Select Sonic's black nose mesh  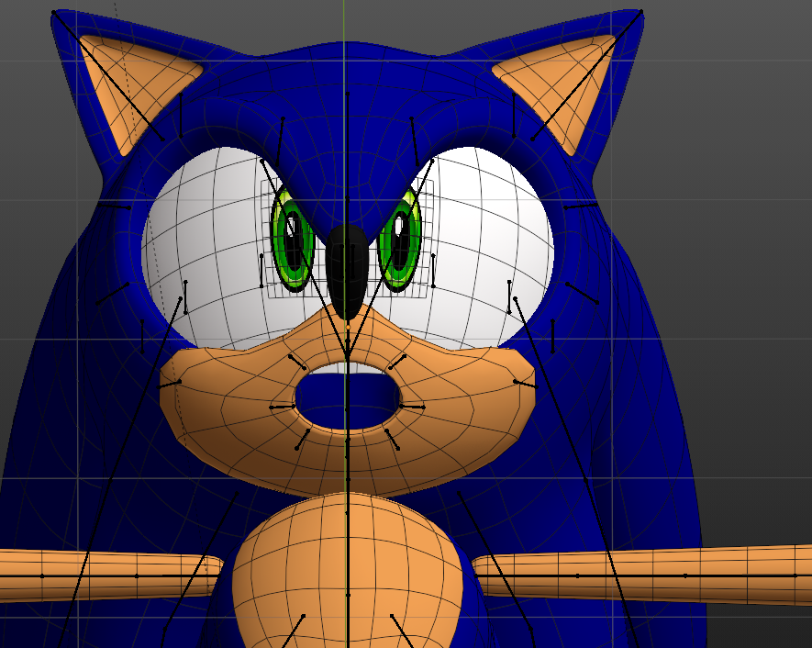click(x=347, y=272)
